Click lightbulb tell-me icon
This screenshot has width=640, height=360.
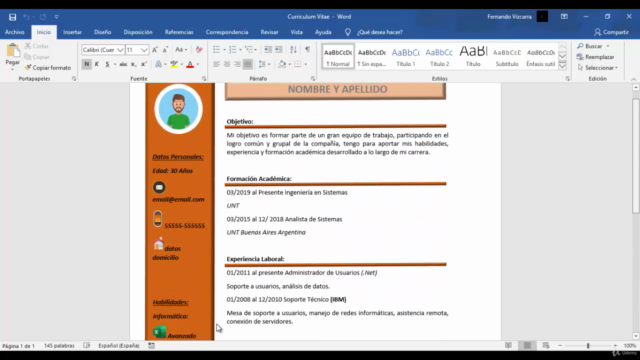tap(347, 32)
